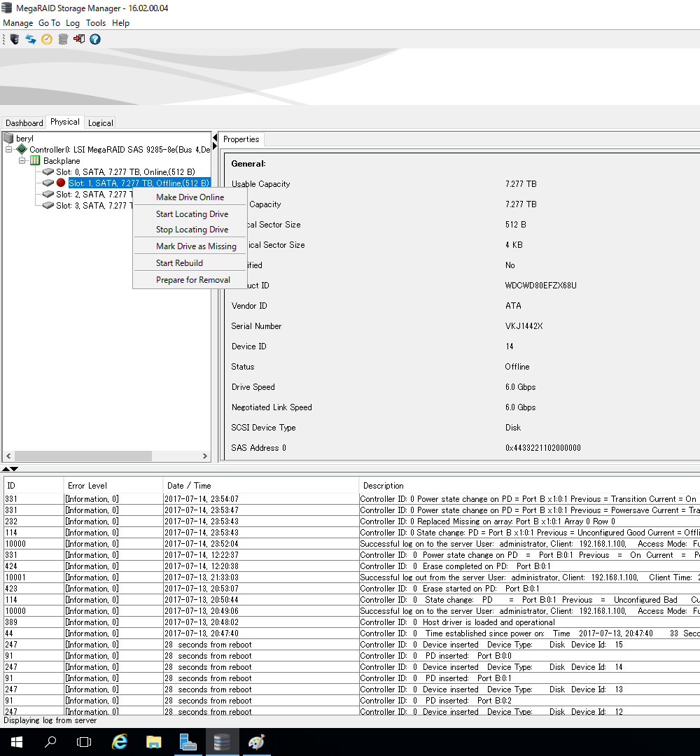Viewport: 700px width, 756px height.
Task: Click the Refresh arrows toolbar icon
Action: (31, 39)
